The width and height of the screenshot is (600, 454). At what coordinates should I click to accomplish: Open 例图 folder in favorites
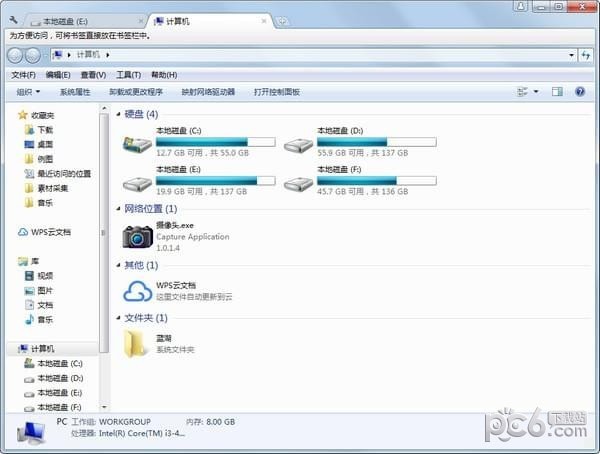click(x=39, y=159)
